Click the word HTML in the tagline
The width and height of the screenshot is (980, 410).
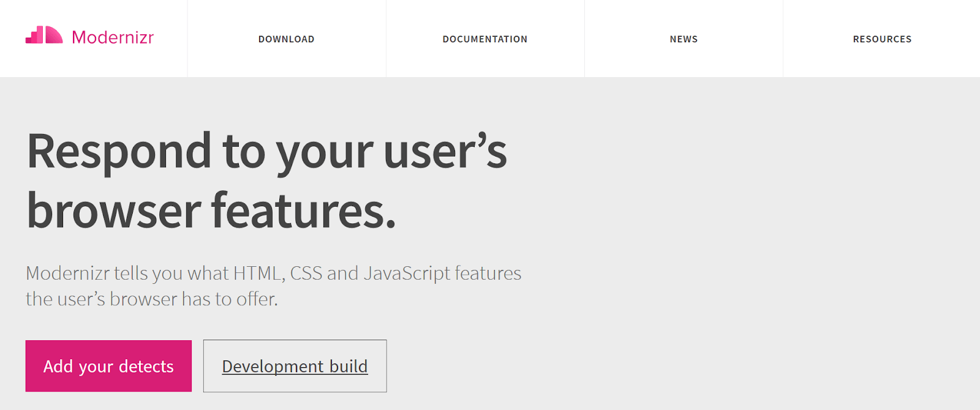tap(259, 273)
